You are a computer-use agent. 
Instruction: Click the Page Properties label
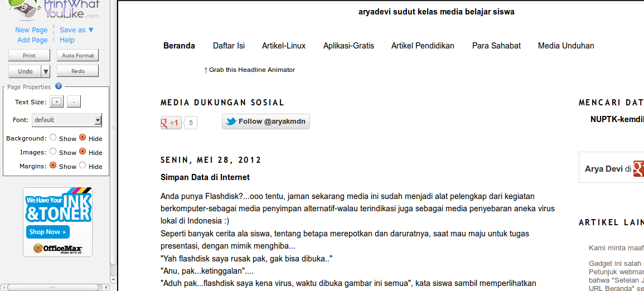29,87
